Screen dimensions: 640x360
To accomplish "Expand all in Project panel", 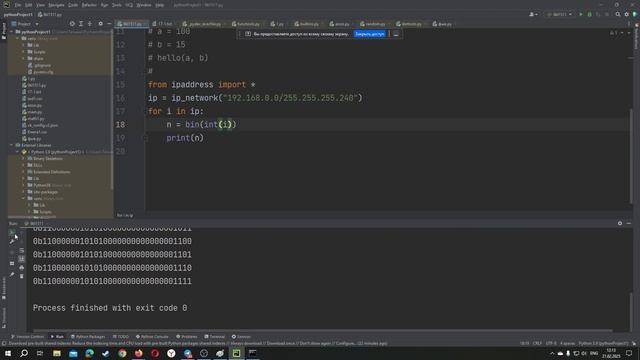I will point(81,24).
